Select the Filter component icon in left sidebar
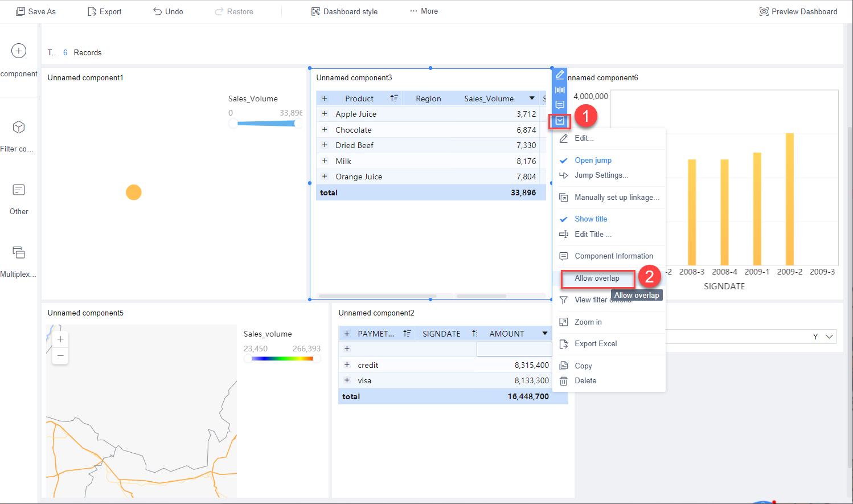 click(18, 127)
